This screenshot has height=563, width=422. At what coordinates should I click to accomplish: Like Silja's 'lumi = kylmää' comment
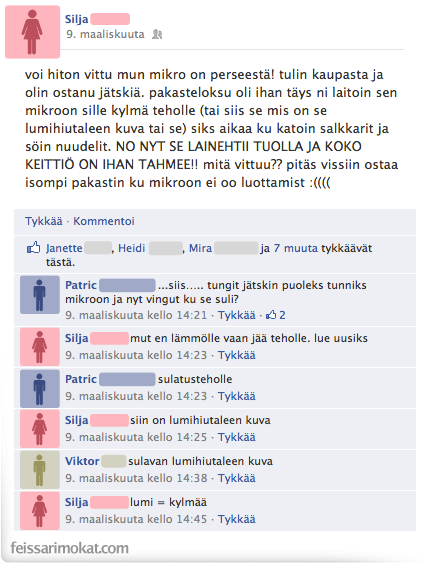tap(237, 519)
